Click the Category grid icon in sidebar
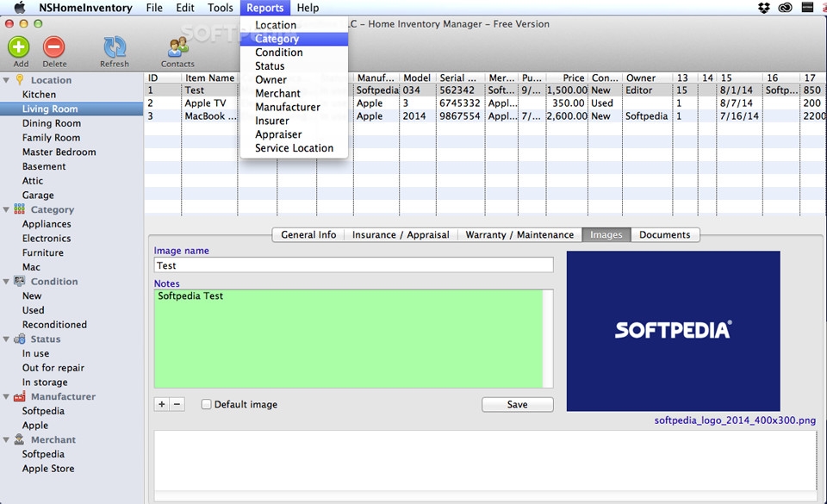Screen dimensions: 827x504 (20, 209)
